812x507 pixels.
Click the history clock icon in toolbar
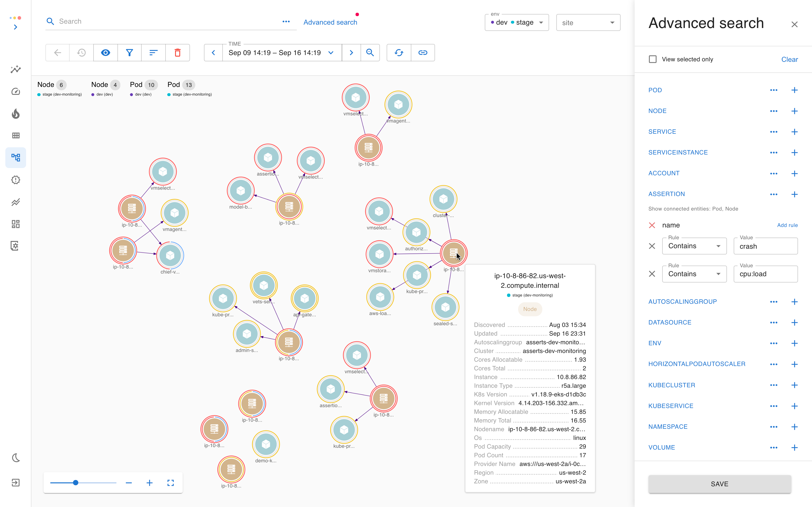tap(81, 53)
